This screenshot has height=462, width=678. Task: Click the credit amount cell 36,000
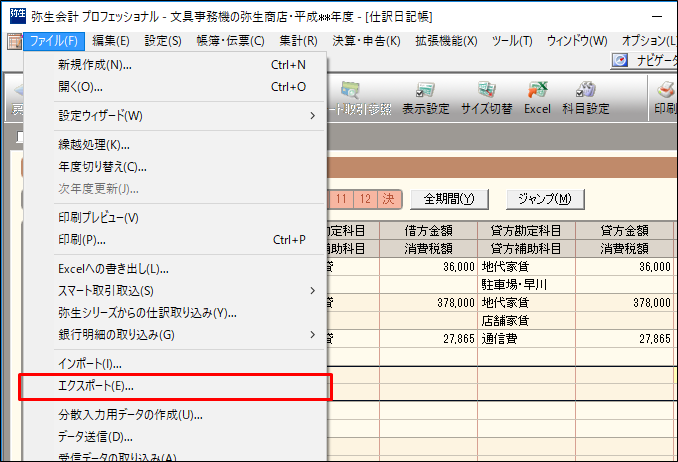point(625,267)
